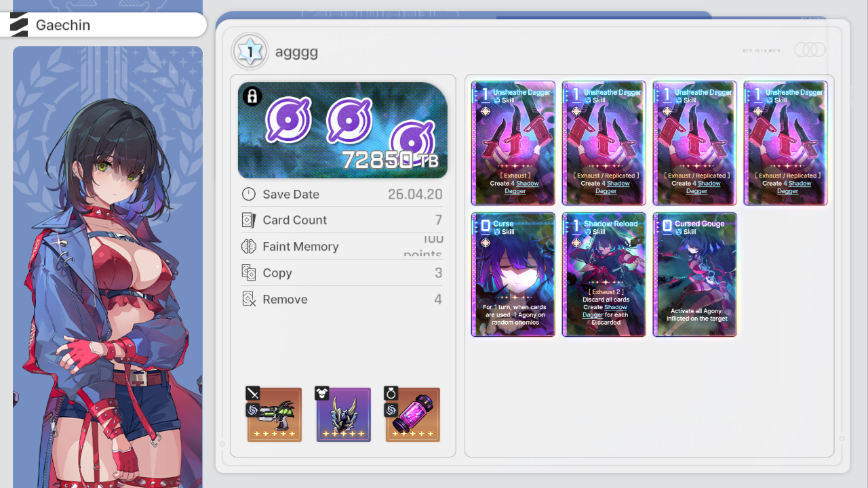Select the Gaechin character name tab
The image size is (868, 488).
click(x=103, y=25)
